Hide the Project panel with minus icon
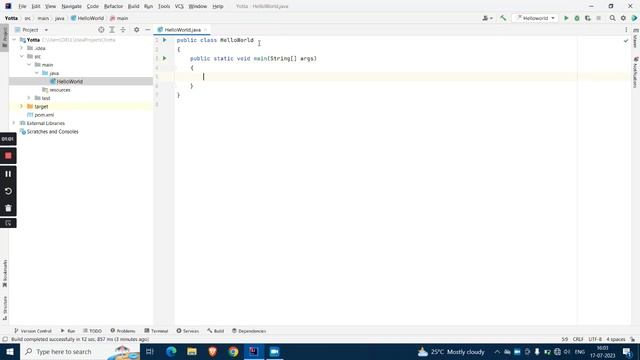 click(x=147, y=30)
